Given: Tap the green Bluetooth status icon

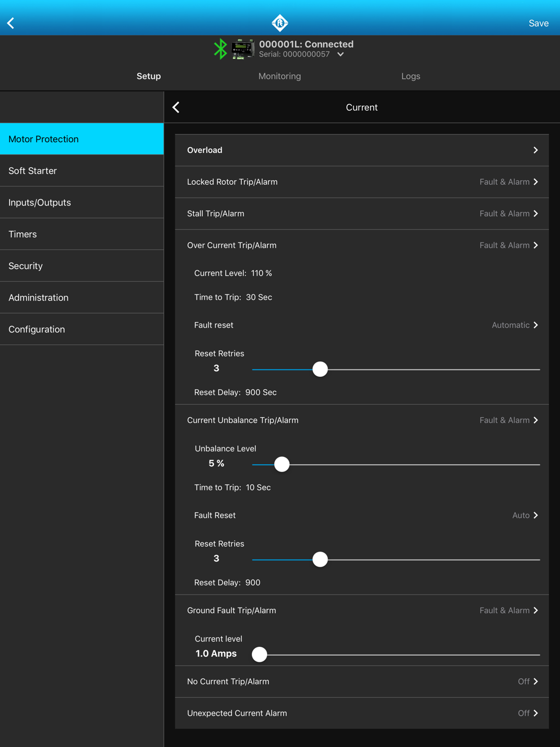Looking at the screenshot, I should [x=220, y=49].
